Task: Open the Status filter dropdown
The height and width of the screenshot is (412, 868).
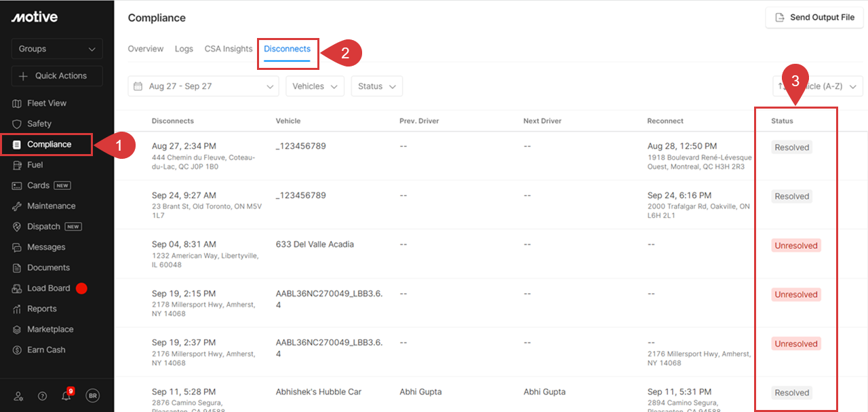Action: (x=377, y=86)
